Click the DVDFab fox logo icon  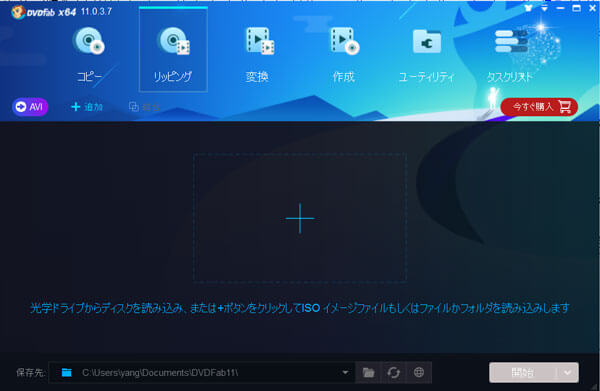[18, 12]
